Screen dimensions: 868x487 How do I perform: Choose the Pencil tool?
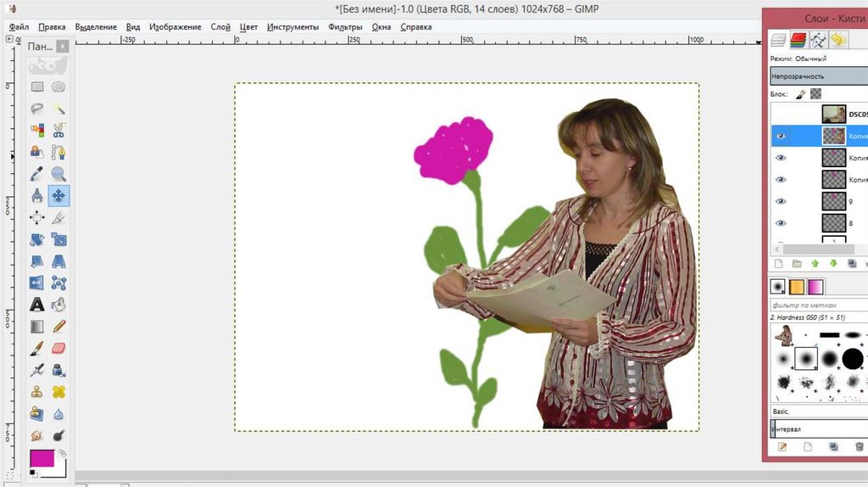click(58, 327)
